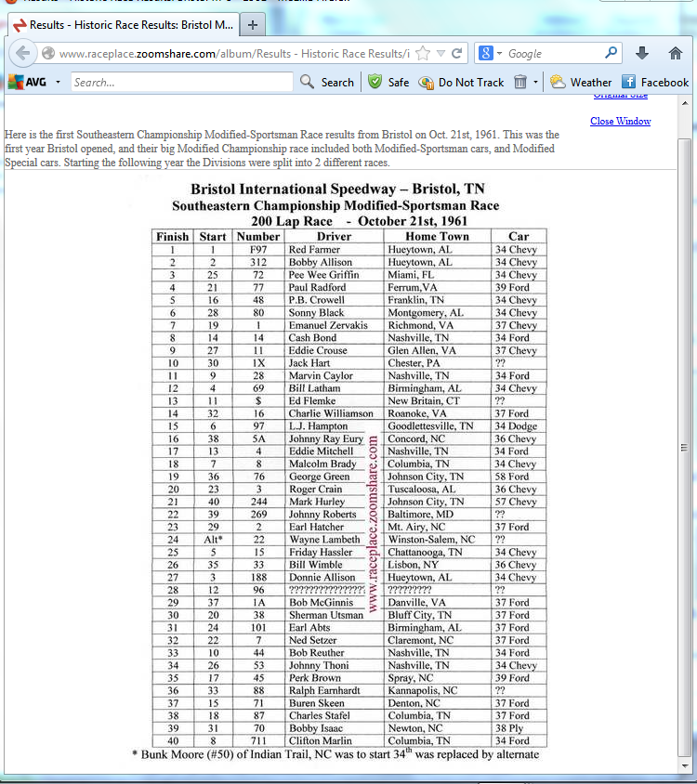Click the magnifier in Google search box
Viewport: 697px width, 784px height.
pos(611,53)
